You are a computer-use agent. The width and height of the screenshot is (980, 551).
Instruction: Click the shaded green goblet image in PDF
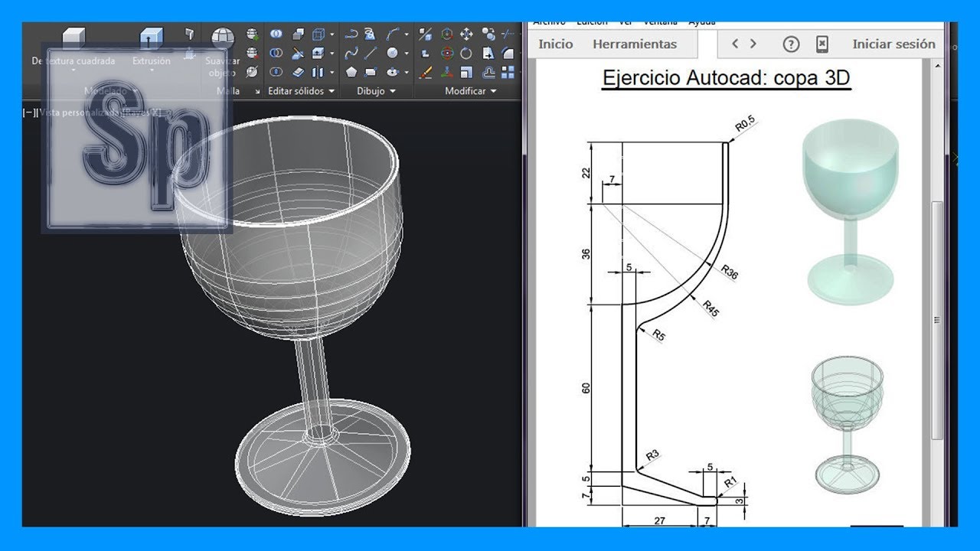pyautogui.click(x=849, y=210)
